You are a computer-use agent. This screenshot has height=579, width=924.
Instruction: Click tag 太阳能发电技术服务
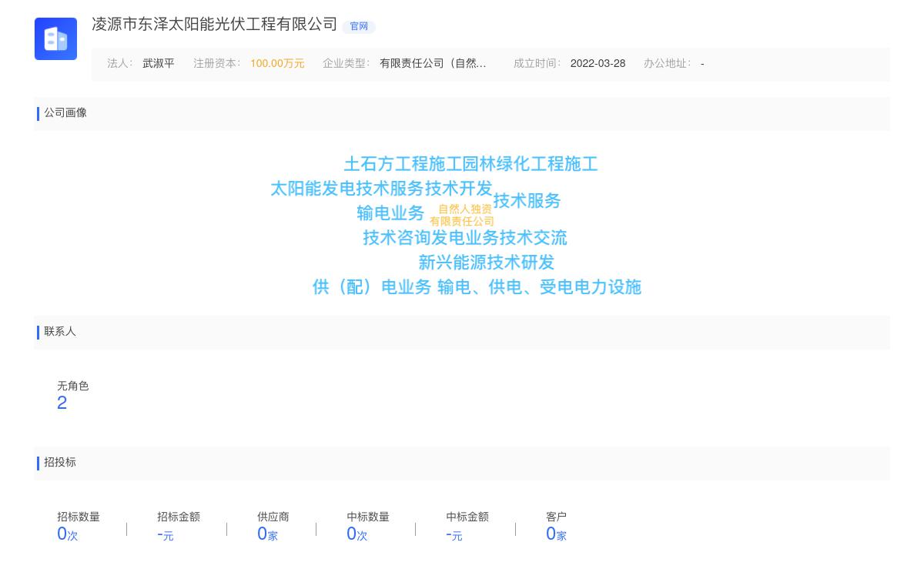click(347, 189)
